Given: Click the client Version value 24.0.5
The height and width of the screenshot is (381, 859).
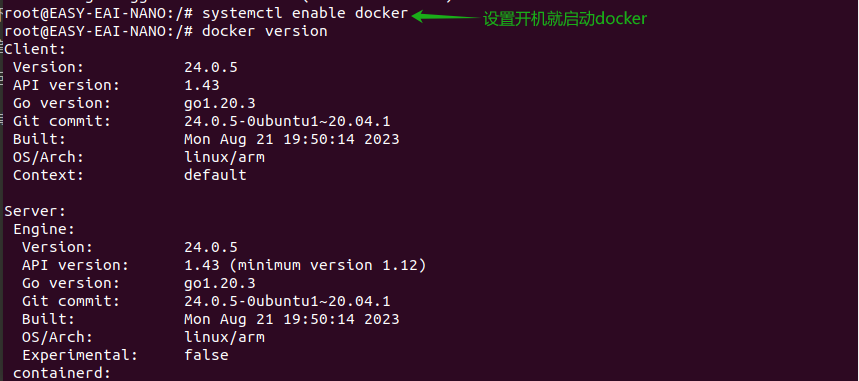Looking at the screenshot, I should pyautogui.click(x=211, y=67).
